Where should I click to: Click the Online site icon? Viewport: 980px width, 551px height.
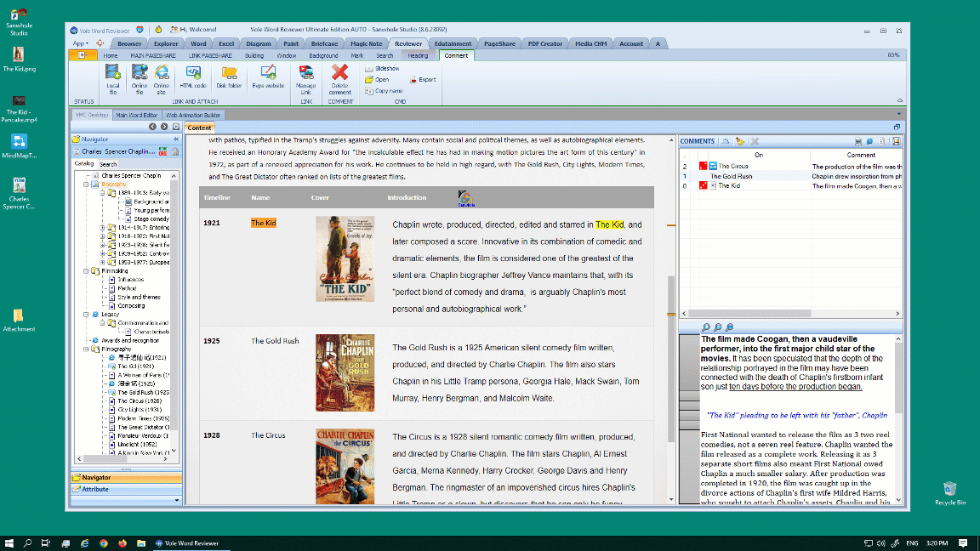pyautogui.click(x=161, y=73)
